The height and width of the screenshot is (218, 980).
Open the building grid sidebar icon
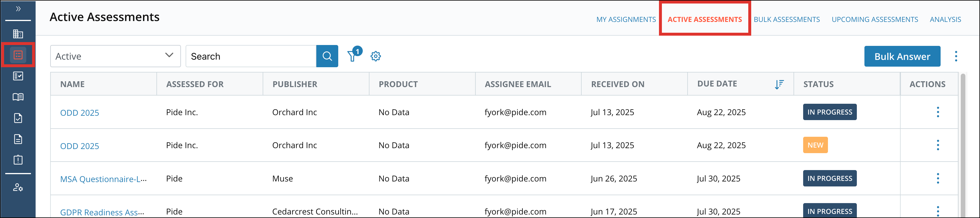(x=18, y=34)
